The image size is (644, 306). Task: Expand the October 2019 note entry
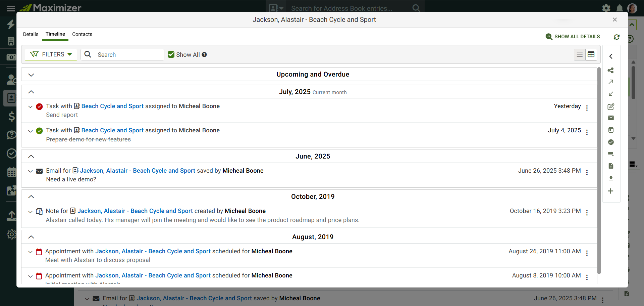tap(31, 212)
